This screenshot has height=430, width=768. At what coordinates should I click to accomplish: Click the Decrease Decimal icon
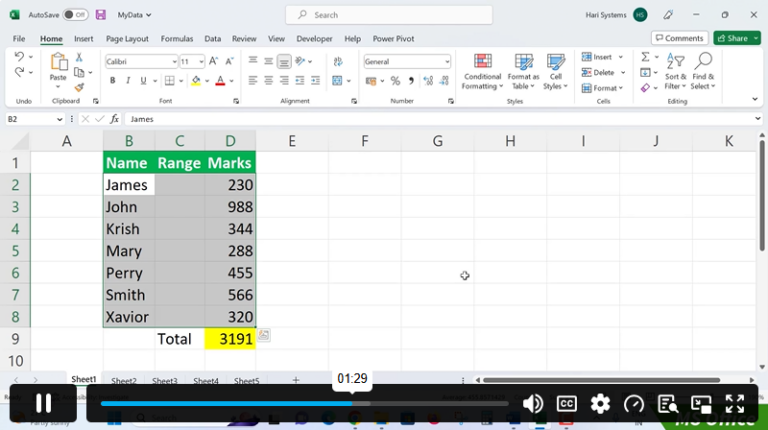click(x=444, y=81)
